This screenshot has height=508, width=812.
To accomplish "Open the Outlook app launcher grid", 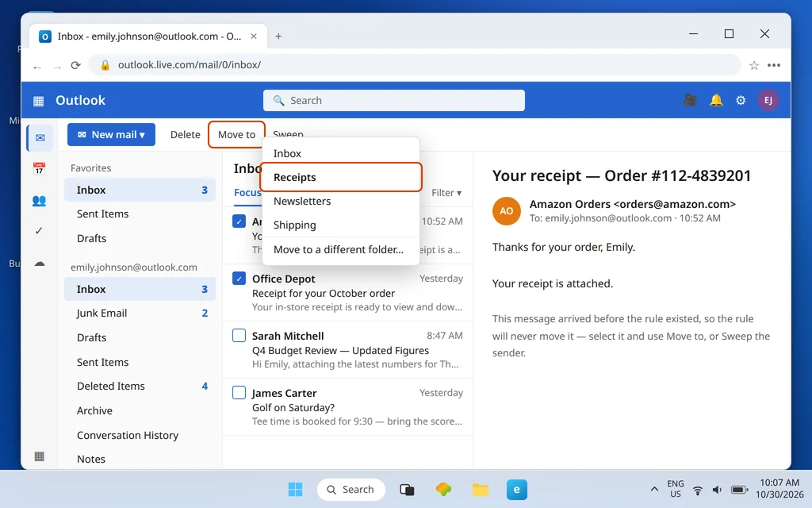I will coord(38,101).
